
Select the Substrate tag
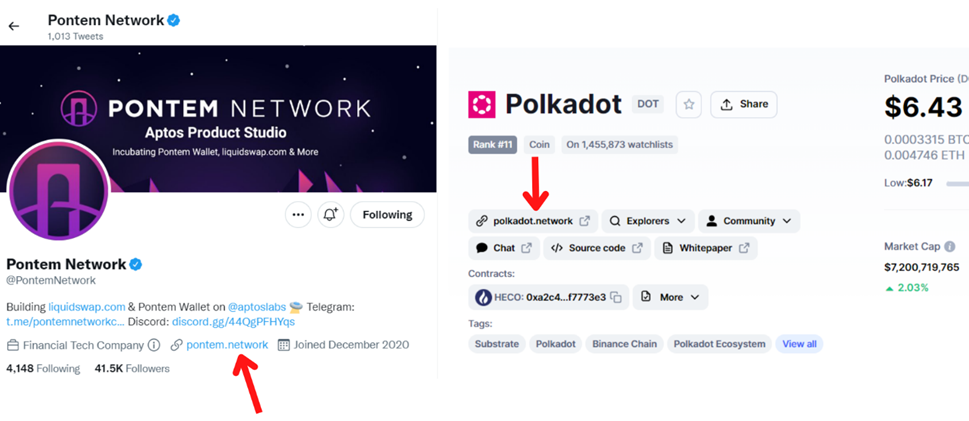(497, 344)
